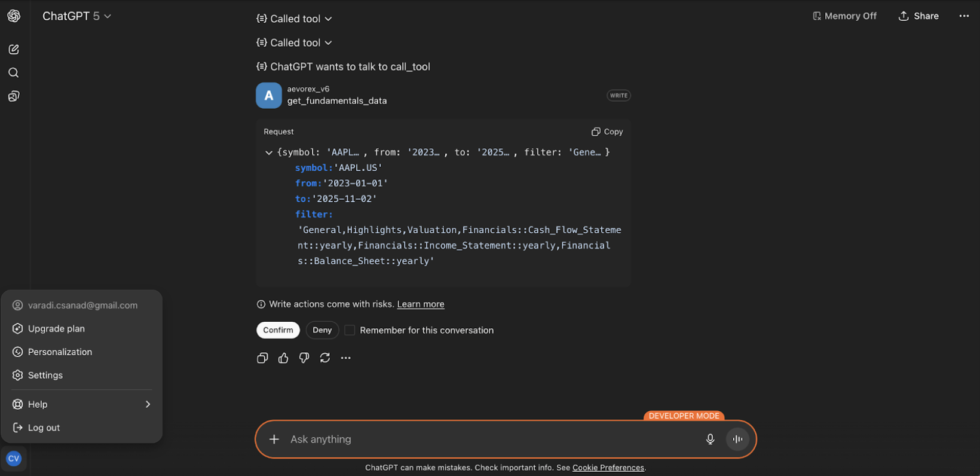
Task: Choose Log out from account menu
Action: tap(82, 428)
